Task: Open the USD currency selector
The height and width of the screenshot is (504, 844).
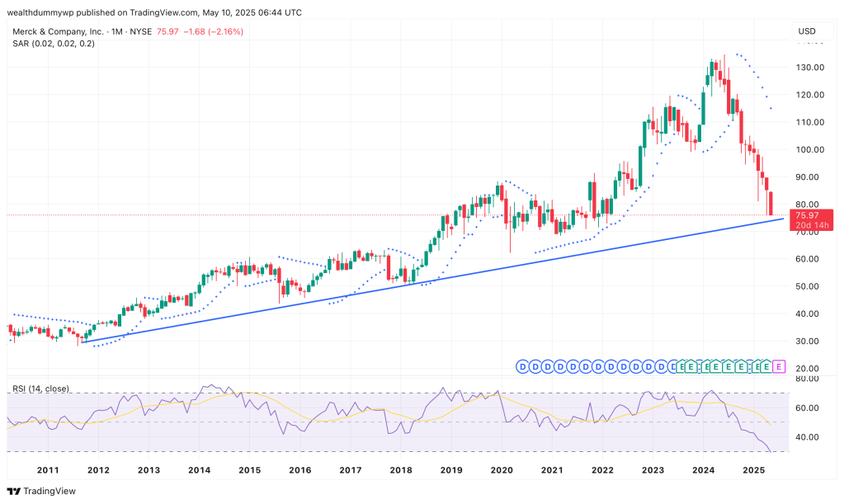Action: coord(806,31)
